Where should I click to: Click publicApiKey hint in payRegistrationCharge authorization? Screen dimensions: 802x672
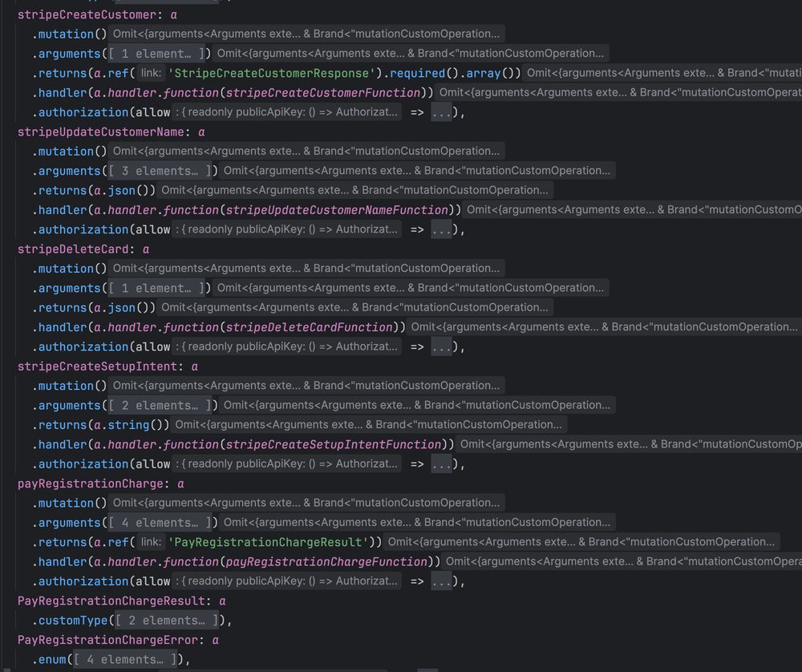tap(287, 581)
